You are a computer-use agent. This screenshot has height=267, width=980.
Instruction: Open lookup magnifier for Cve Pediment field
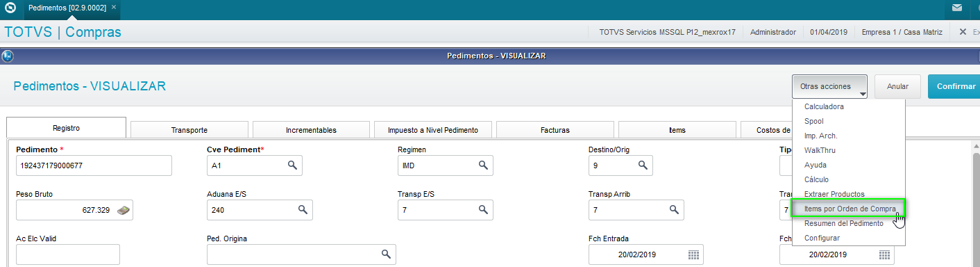coord(292,165)
